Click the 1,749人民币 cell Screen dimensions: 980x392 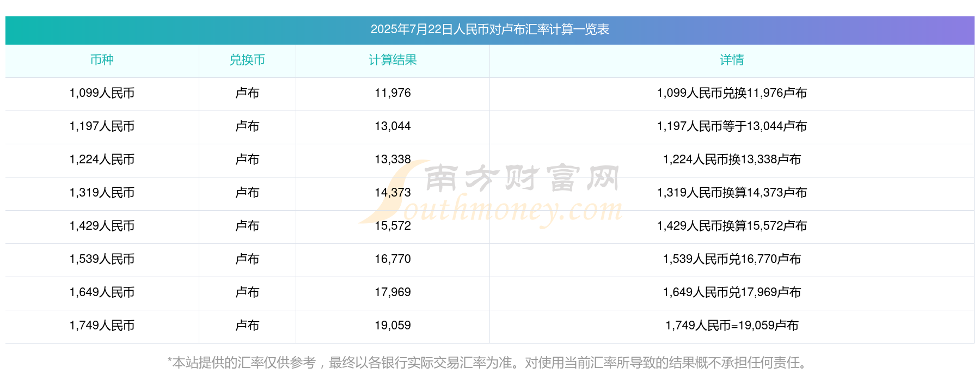point(102,326)
